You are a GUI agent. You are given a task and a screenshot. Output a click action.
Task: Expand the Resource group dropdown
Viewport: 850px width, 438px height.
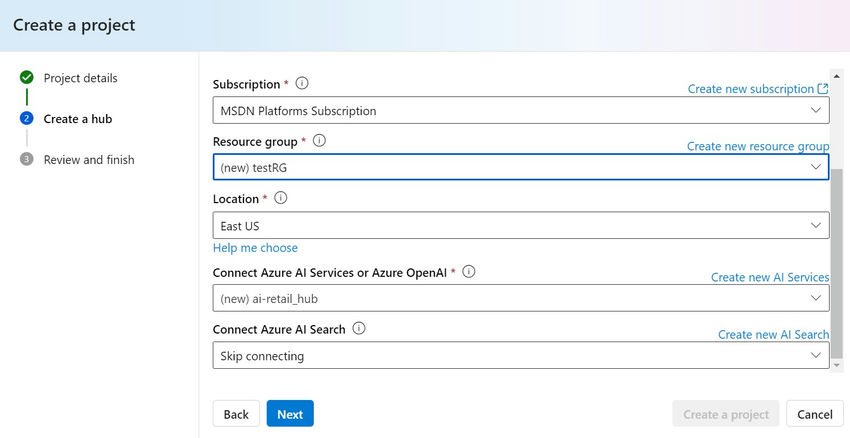point(520,168)
